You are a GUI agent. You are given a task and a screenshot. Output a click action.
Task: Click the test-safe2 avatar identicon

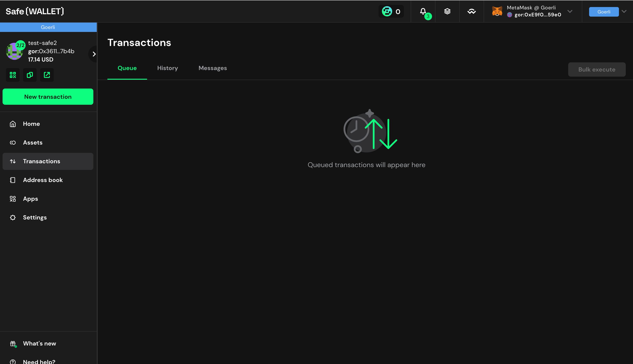(14, 51)
